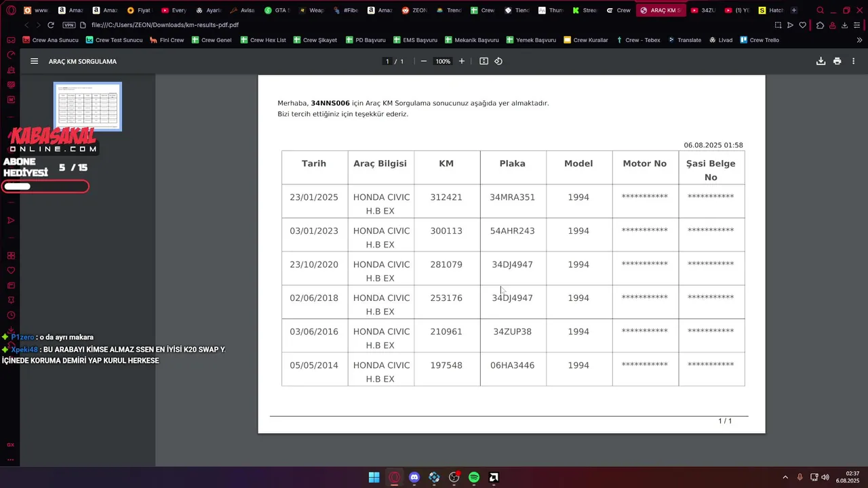This screenshot has width=868, height=488.
Task: Open the heart icon in Opera sidebar
Action: tap(11, 270)
